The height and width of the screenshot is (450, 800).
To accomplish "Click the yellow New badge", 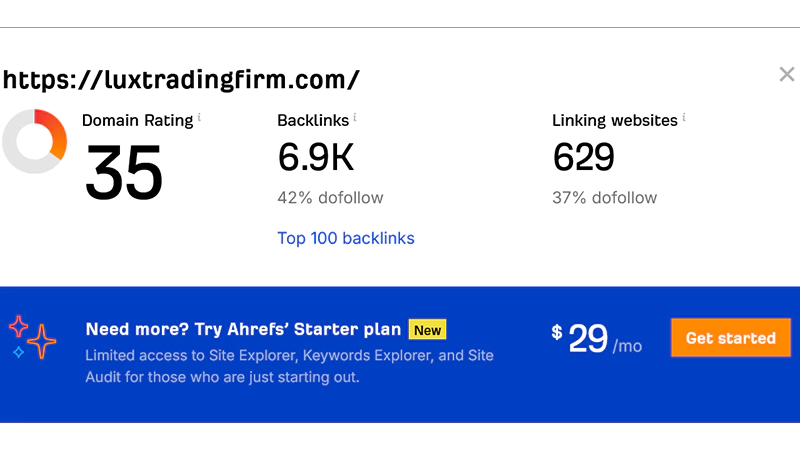I will pyautogui.click(x=427, y=329).
